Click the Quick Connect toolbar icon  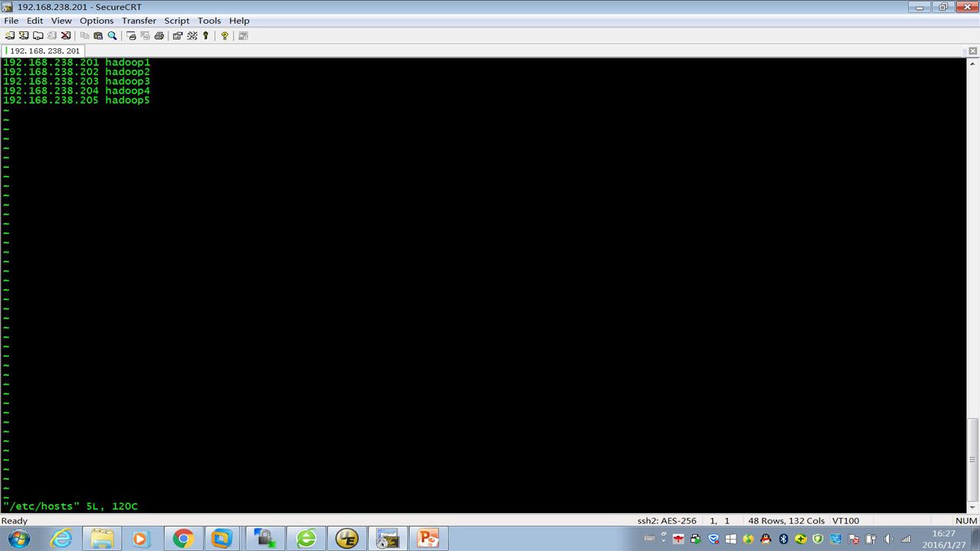[x=24, y=35]
